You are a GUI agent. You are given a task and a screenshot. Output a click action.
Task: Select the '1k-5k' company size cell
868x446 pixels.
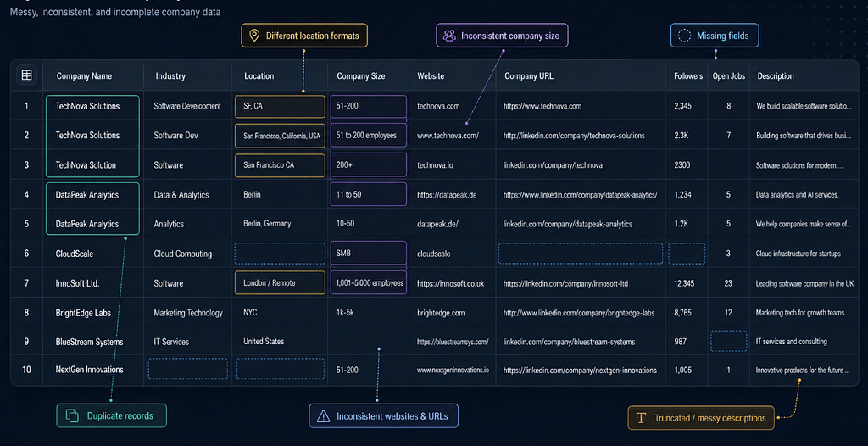click(x=345, y=313)
